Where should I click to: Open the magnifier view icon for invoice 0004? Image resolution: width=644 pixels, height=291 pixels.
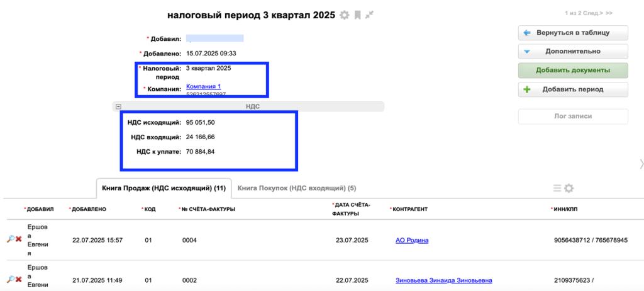tap(10, 239)
